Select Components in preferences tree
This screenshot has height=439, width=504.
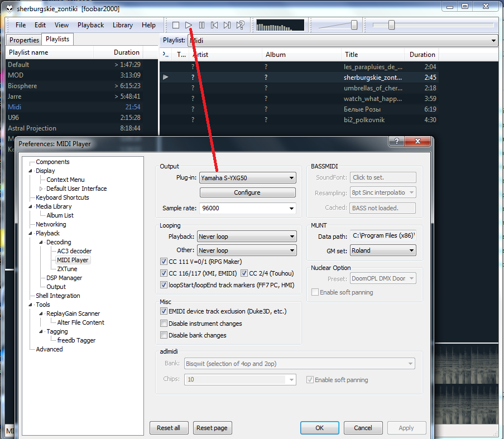tap(52, 162)
